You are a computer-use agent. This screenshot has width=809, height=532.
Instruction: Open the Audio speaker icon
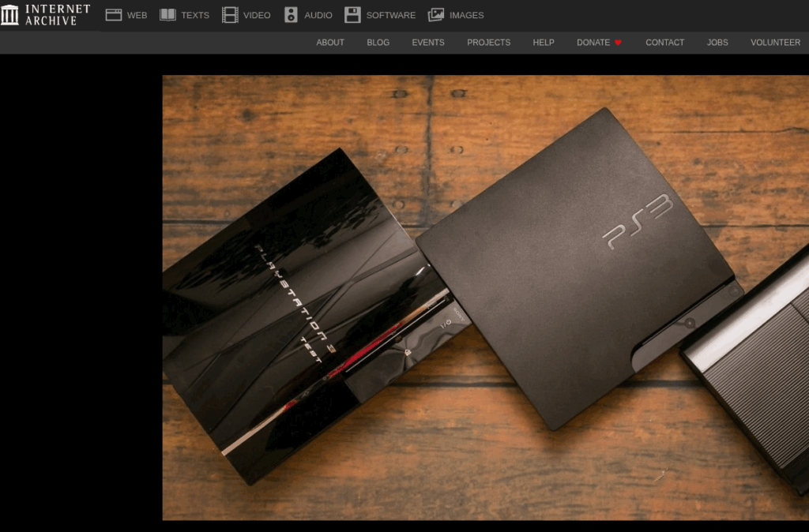click(291, 15)
